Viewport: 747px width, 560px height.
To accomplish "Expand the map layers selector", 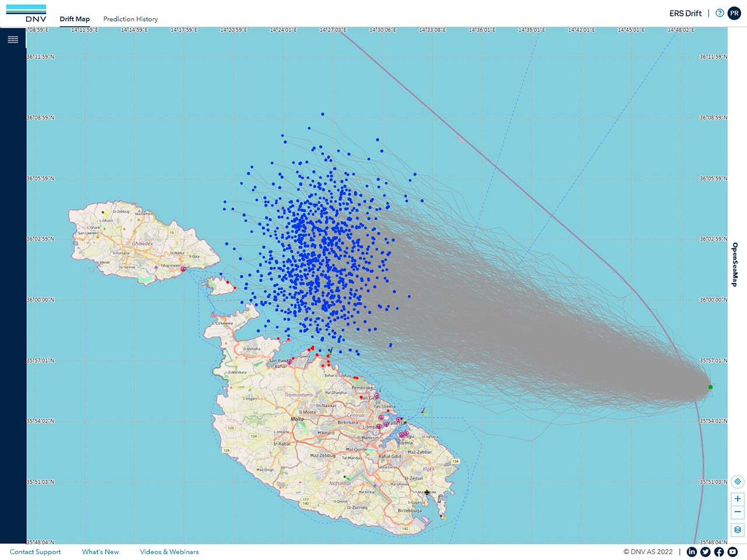I will [x=738, y=530].
